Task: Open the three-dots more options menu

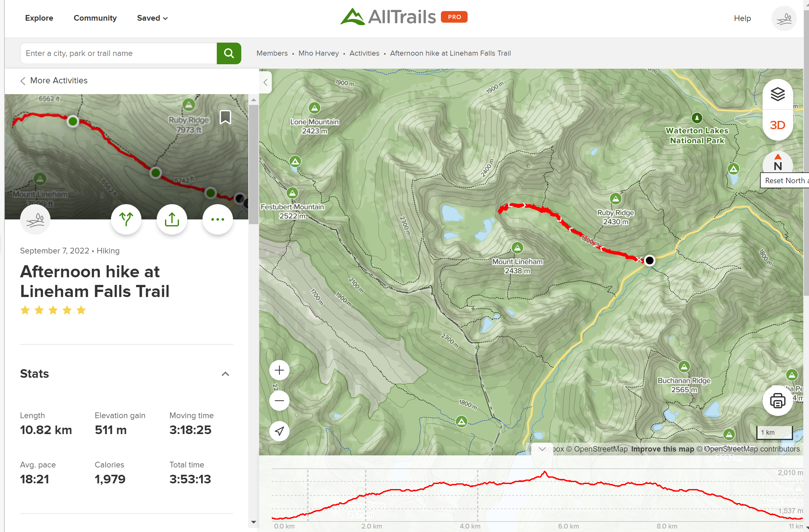Action: click(217, 219)
